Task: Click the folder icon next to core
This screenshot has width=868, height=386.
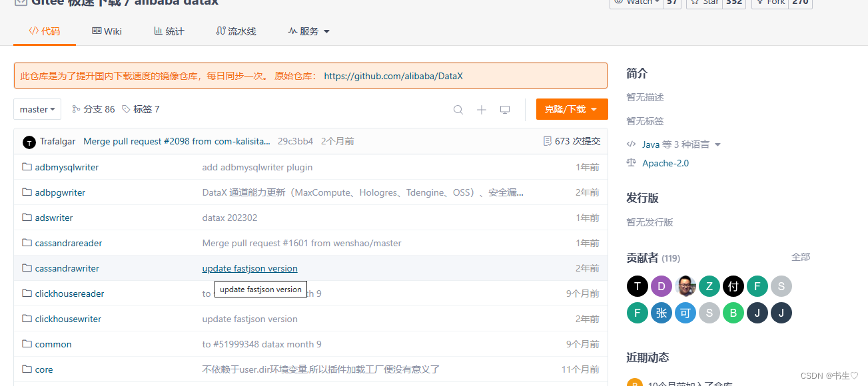Action: (27, 369)
